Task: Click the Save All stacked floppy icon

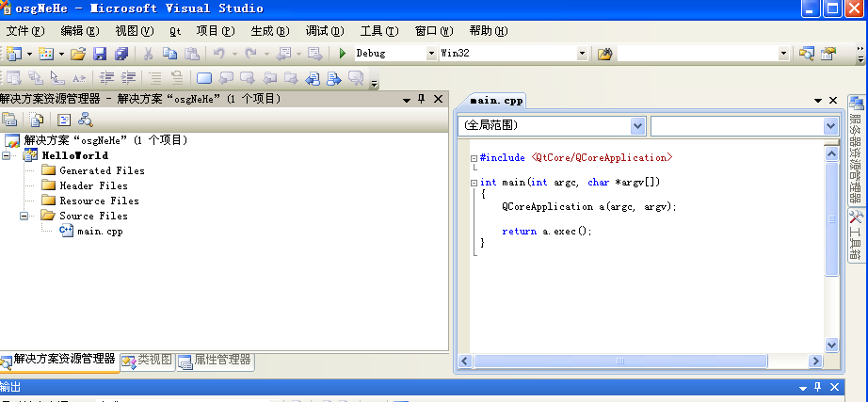Action: pos(121,54)
